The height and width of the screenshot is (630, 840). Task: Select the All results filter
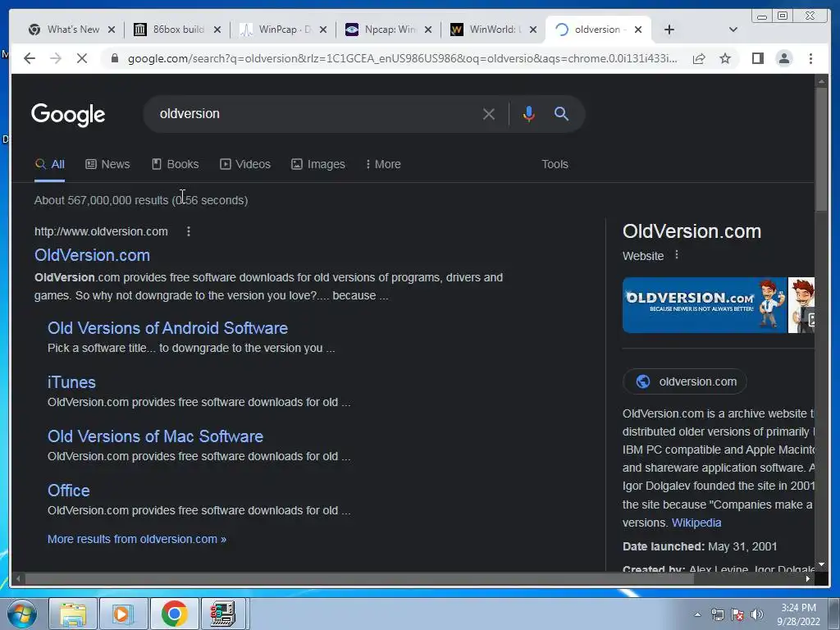tap(50, 164)
